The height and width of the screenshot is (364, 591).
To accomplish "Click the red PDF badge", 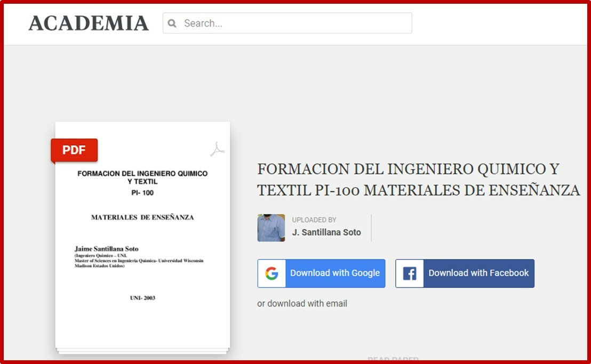I will coord(74,150).
